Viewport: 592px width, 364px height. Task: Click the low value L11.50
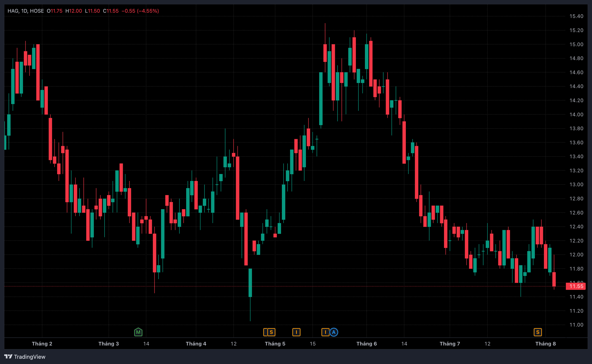pos(92,11)
